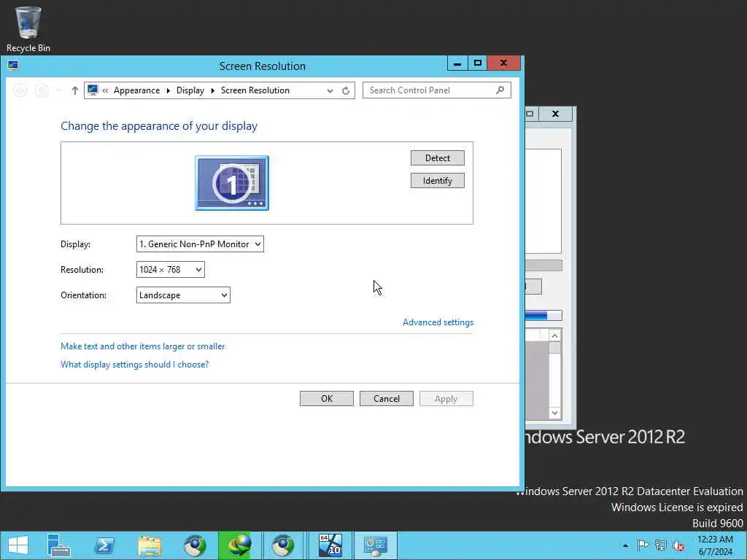Screen dimensions: 747x560
Task: Click the network tray icon
Action: 660,545
